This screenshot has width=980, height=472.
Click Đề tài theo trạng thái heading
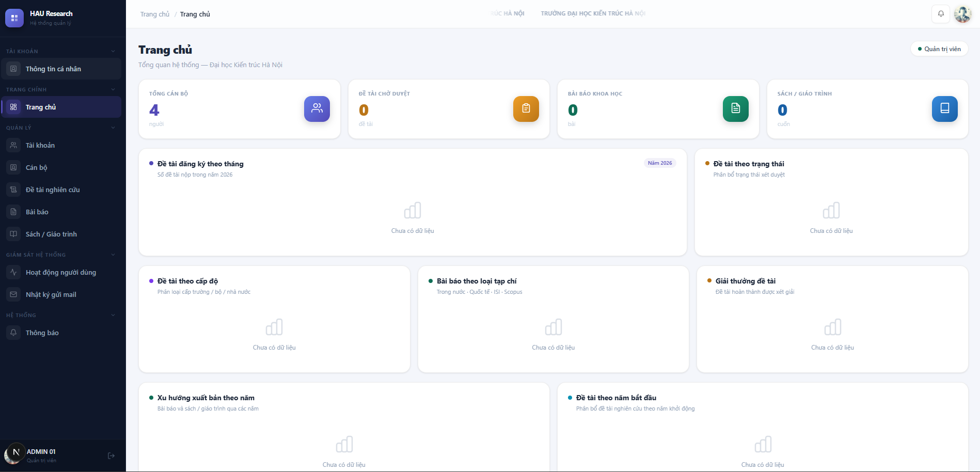pyautogui.click(x=749, y=164)
